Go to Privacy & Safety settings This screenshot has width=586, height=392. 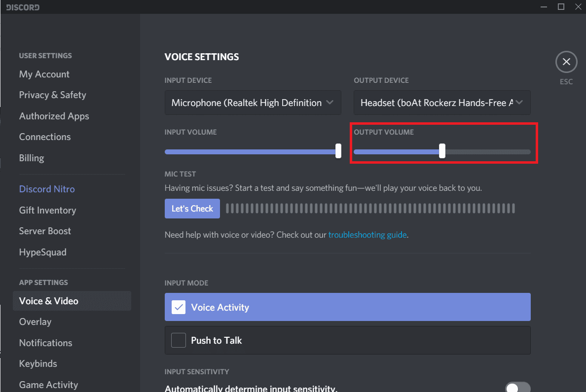tap(52, 95)
